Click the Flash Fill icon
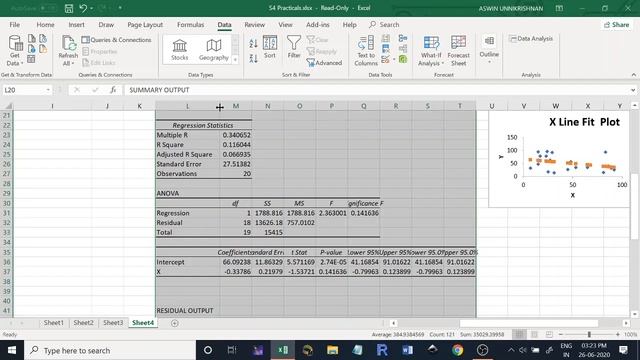This screenshot has height=360, width=640. [385, 38]
